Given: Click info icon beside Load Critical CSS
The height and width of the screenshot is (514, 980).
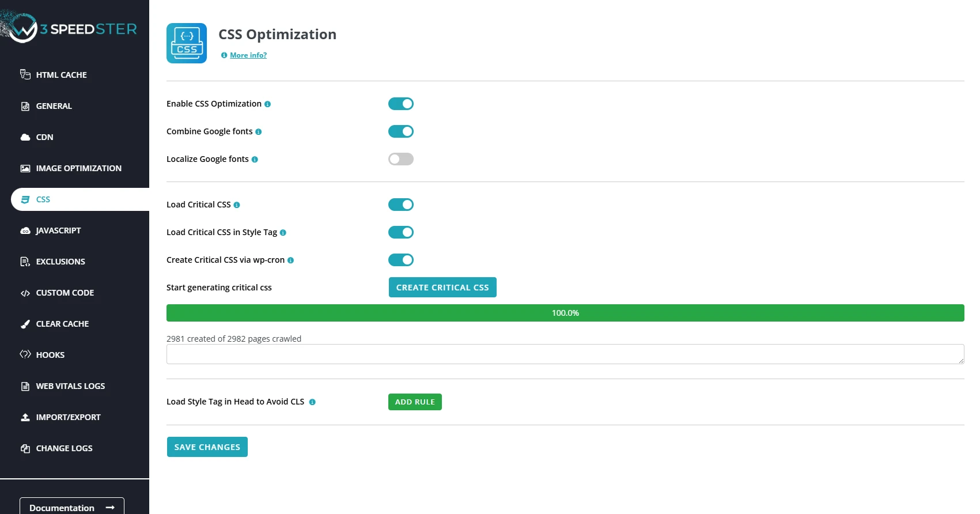Looking at the screenshot, I should tap(237, 205).
